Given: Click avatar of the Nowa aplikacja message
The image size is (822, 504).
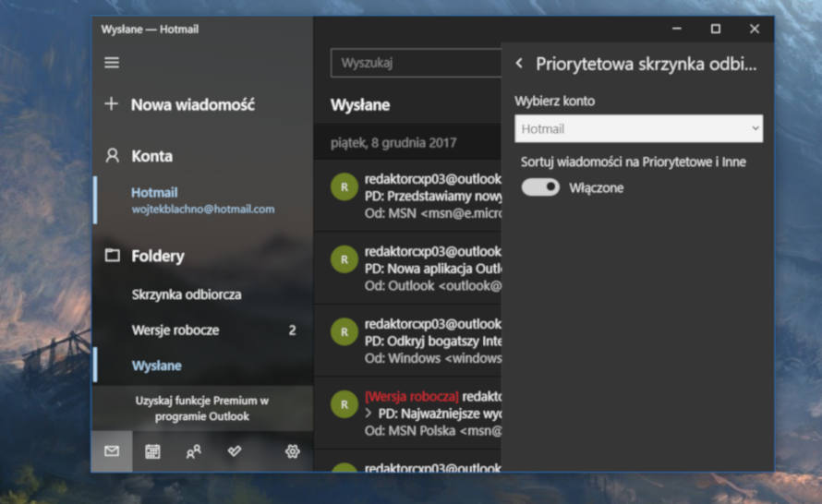Looking at the screenshot, I should coord(345,259).
